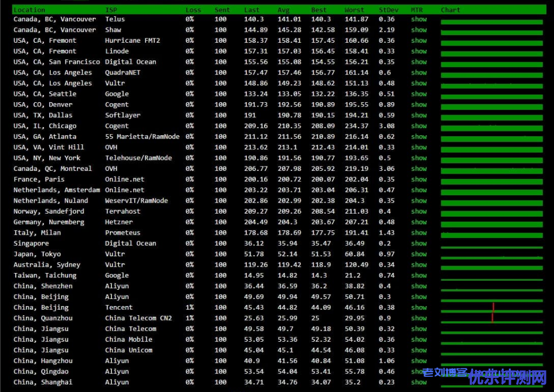This screenshot has height=392, width=554.
Task: Open show link for China, Shanghai
Action: (x=419, y=382)
